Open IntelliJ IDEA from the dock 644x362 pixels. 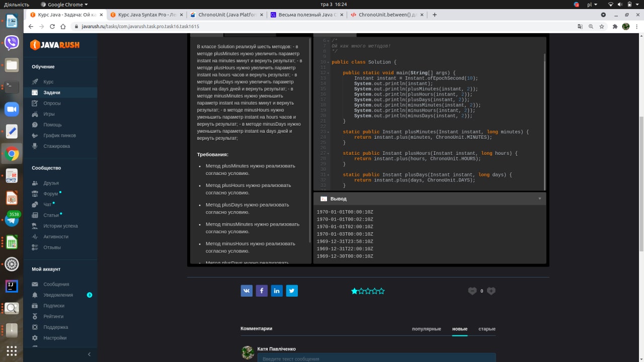point(12,286)
